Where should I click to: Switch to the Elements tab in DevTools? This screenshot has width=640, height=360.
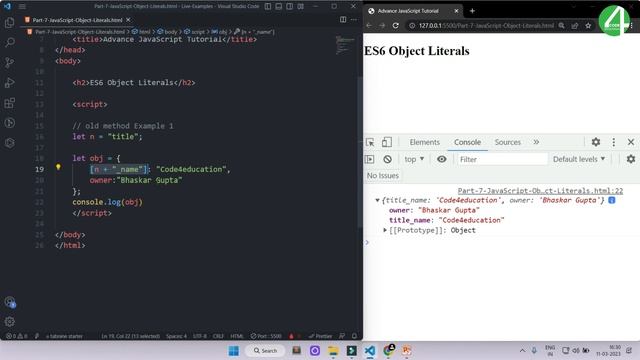[x=424, y=142]
